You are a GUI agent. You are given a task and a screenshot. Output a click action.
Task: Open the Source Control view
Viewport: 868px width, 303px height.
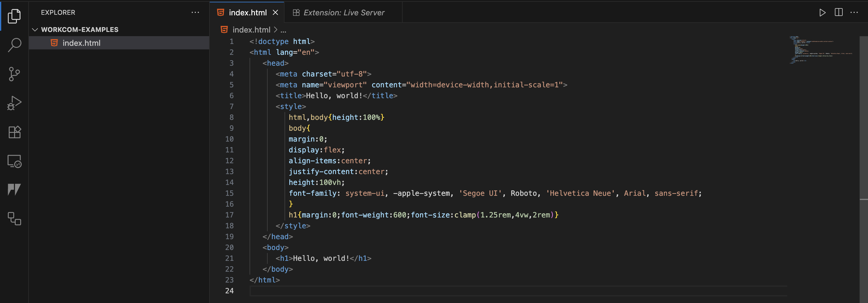pyautogui.click(x=14, y=74)
